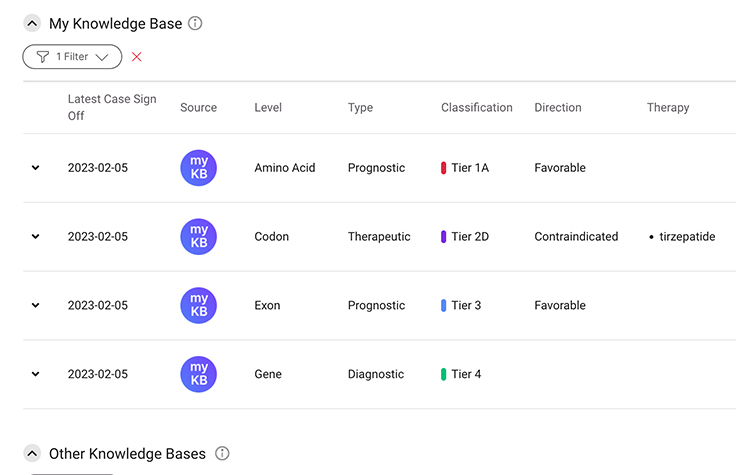Open the 1 Filter dropdown
The height and width of the screenshot is (475, 736).
[72, 57]
